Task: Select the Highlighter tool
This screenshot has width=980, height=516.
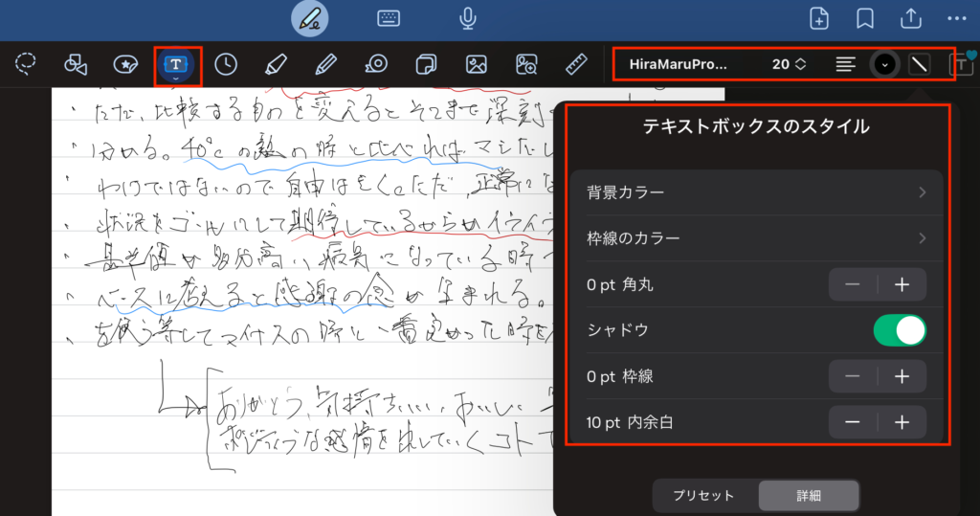Action: (277, 64)
